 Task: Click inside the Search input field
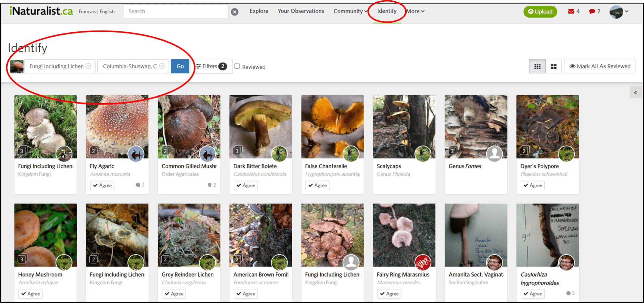pos(174,11)
